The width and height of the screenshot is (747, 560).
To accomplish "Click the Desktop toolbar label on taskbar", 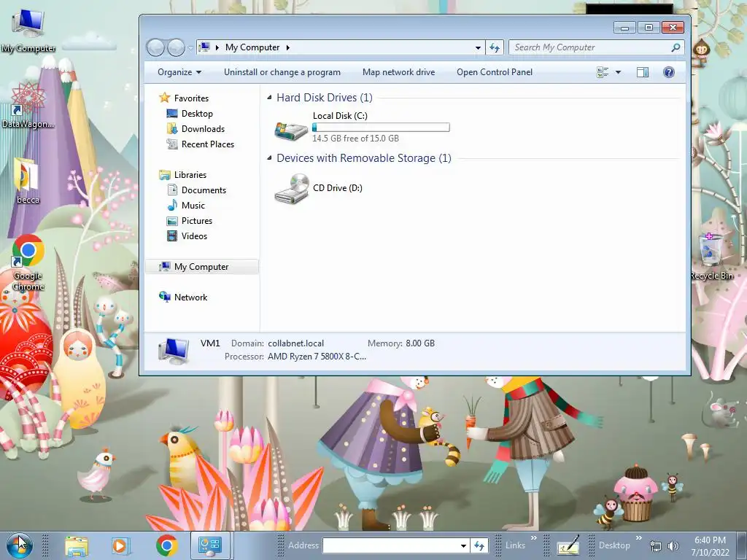I will 614,545.
